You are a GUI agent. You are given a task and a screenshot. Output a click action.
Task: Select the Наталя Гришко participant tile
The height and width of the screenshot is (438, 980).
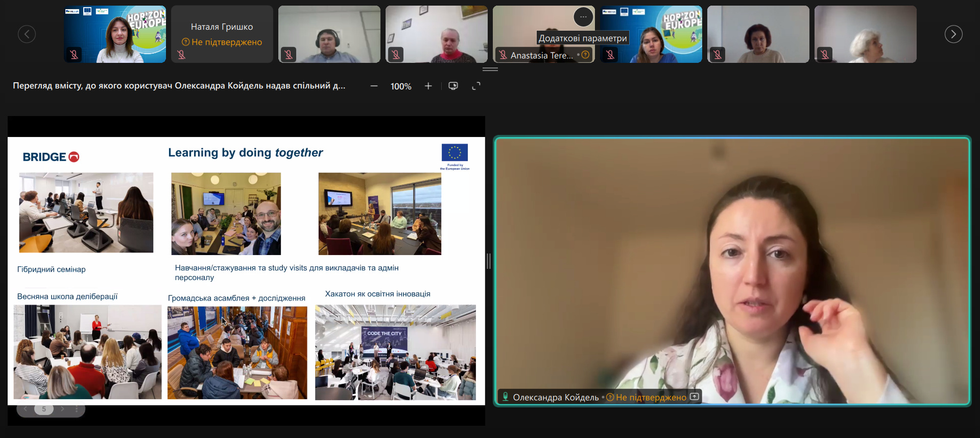(x=222, y=34)
